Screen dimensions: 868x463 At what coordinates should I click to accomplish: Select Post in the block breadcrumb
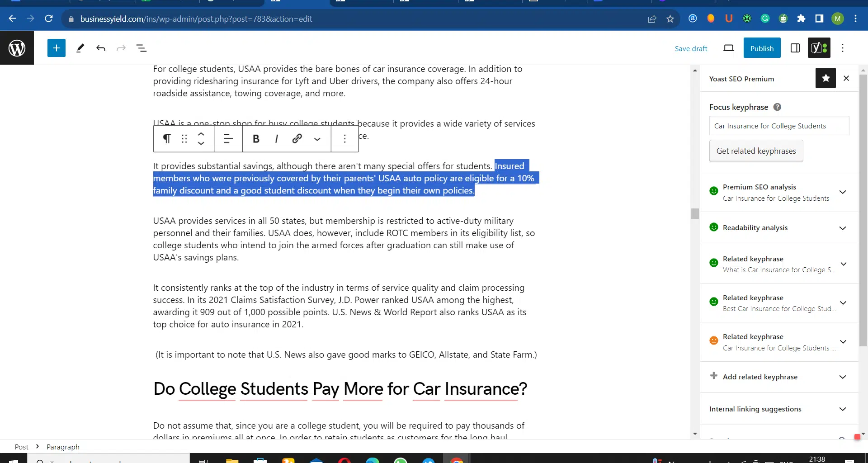[x=21, y=447]
